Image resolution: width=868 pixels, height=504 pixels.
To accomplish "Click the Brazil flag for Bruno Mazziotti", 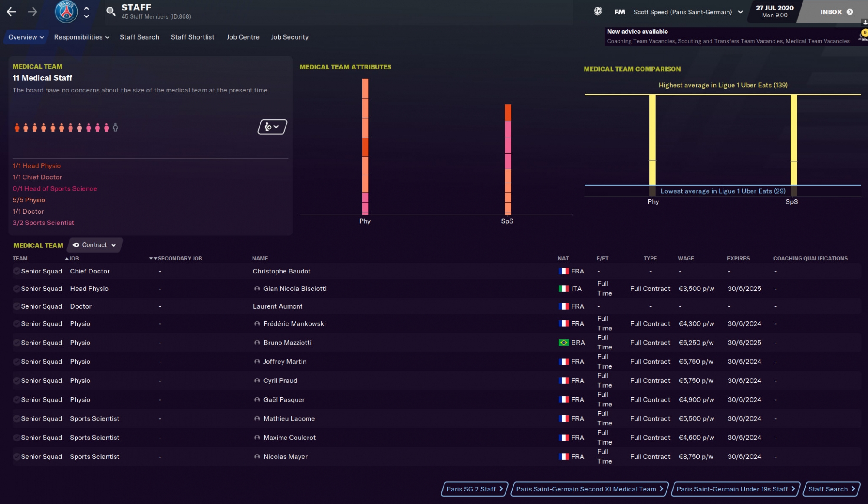I will coord(563,343).
